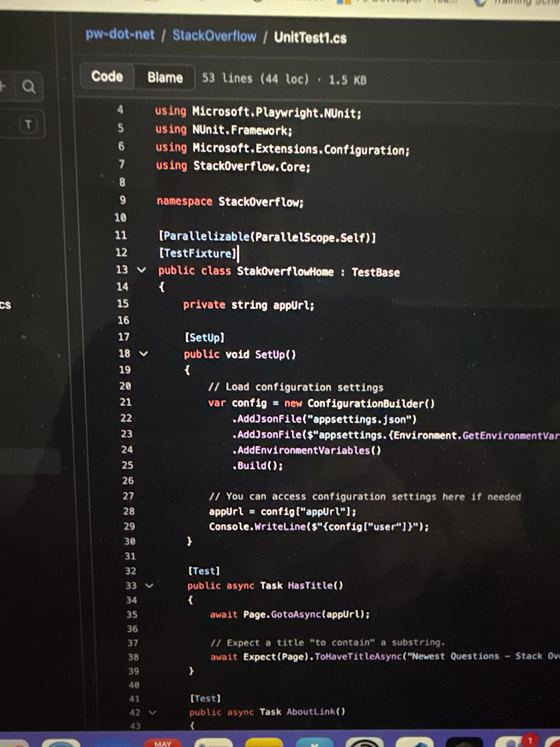Open the StackOverflow folder breadcrumb link
The height and width of the screenshot is (747, 560).
(214, 36)
